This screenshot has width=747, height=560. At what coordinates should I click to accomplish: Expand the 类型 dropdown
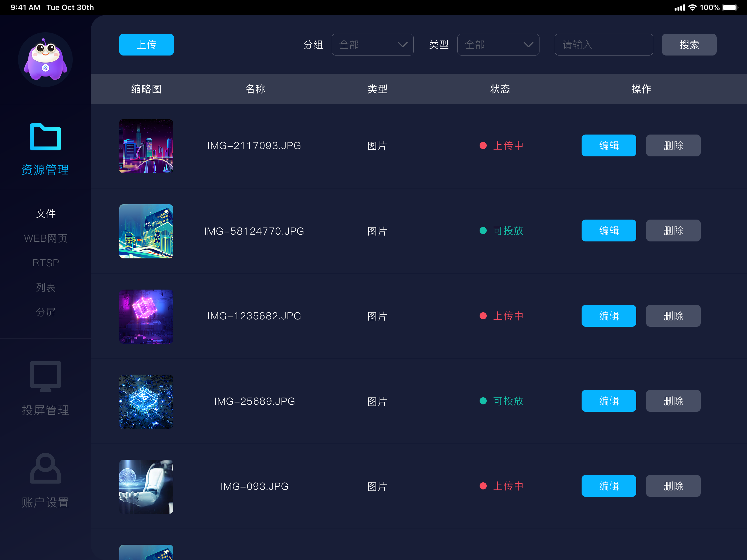click(498, 45)
